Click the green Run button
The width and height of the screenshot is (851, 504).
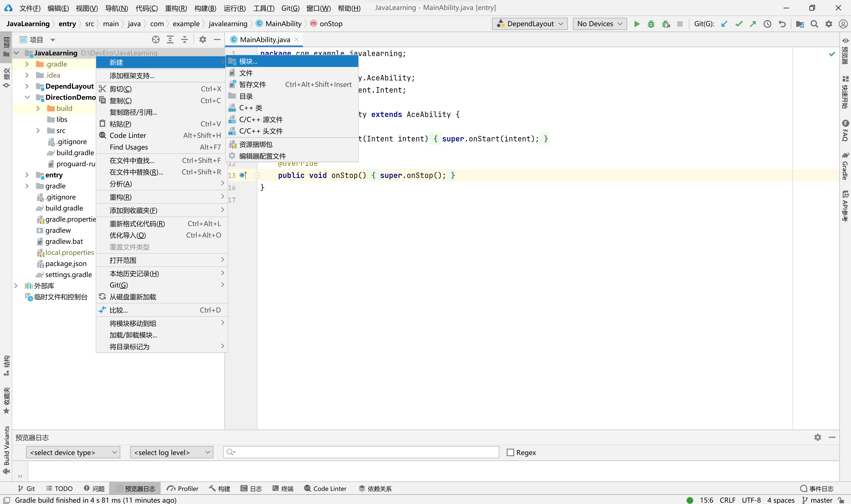click(637, 24)
